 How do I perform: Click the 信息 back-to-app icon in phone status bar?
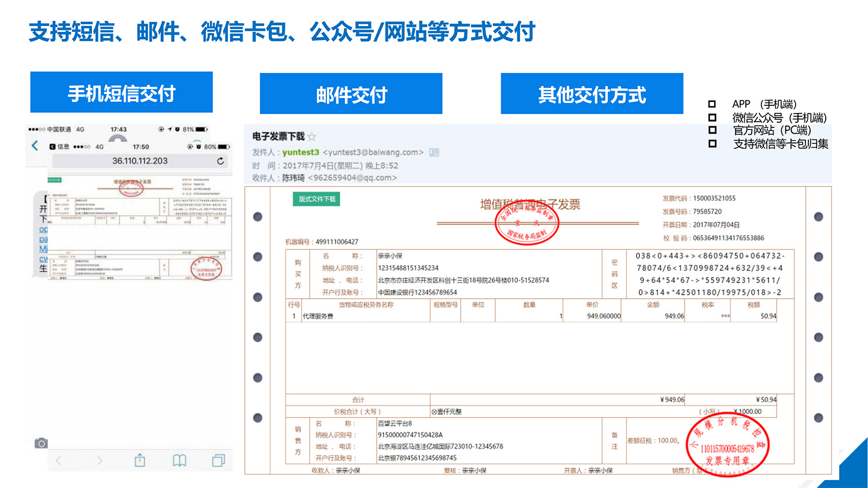point(53,147)
